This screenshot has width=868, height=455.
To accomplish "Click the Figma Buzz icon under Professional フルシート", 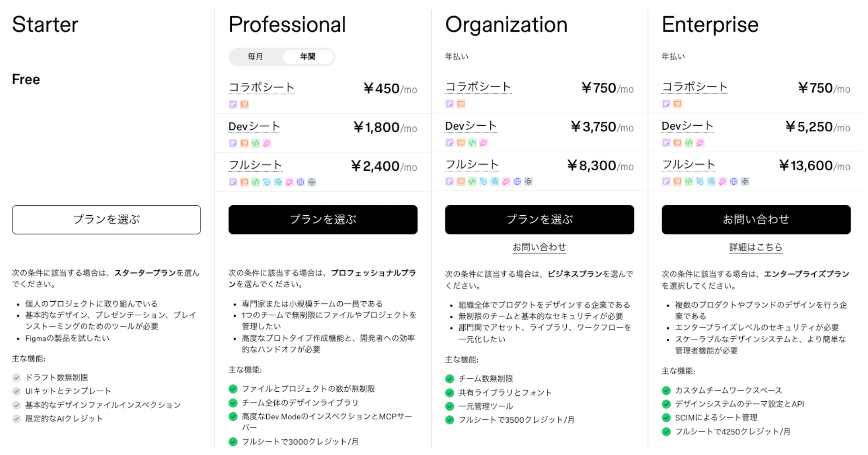I will [x=290, y=182].
